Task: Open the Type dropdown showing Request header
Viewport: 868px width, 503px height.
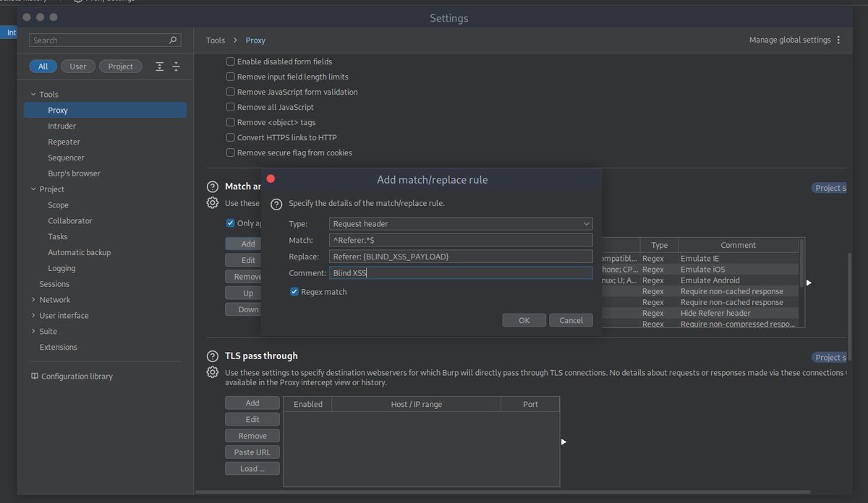Action: (461, 224)
